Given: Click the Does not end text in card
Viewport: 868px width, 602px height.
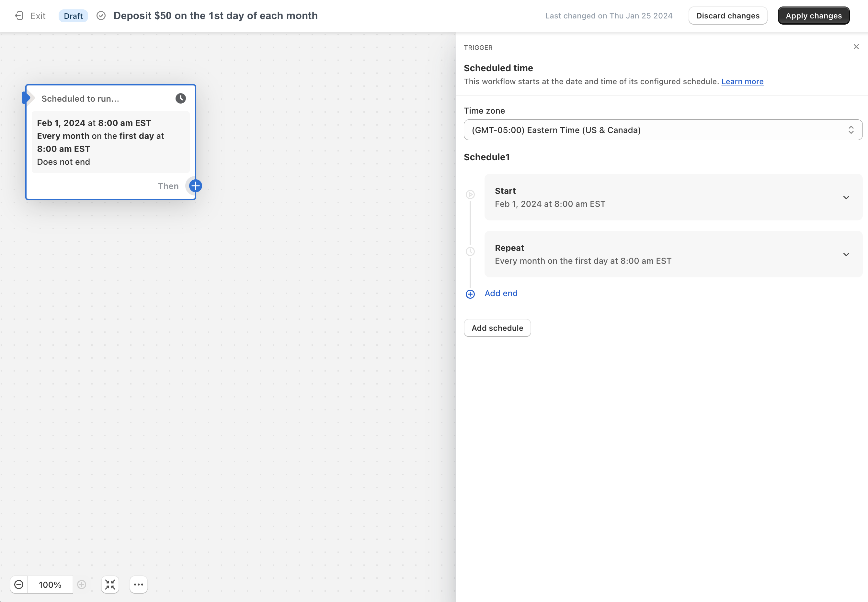Looking at the screenshot, I should click(63, 162).
